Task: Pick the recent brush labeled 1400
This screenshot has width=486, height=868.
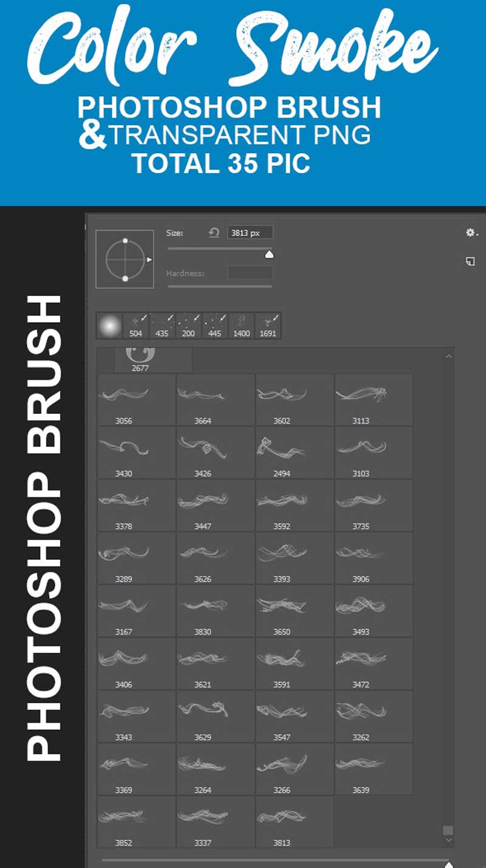Action: [242, 326]
